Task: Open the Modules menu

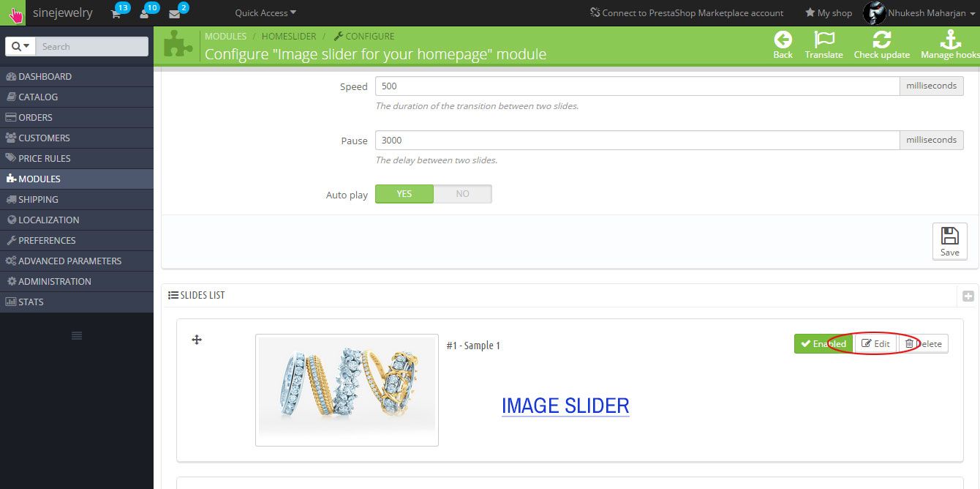Action: coord(77,179)
